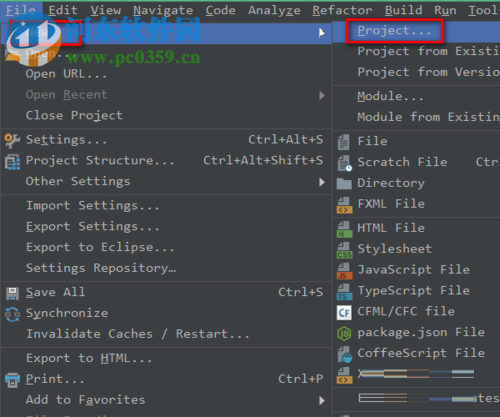Click the Directory folder icon
The image size is (500, 417).
click(344, 183)
